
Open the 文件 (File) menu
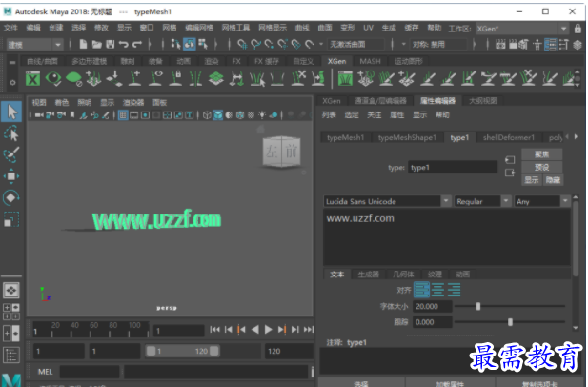pyautogui.click(x=10, y=28)
